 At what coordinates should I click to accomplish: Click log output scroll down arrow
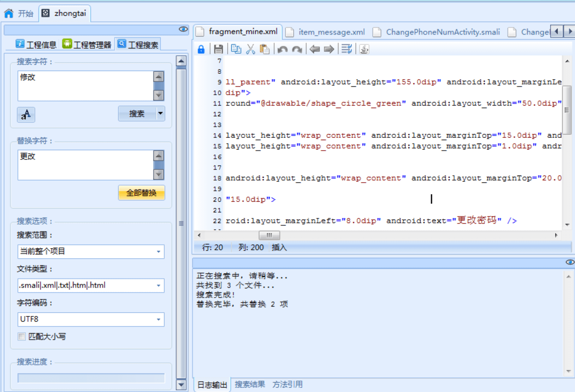568,371
